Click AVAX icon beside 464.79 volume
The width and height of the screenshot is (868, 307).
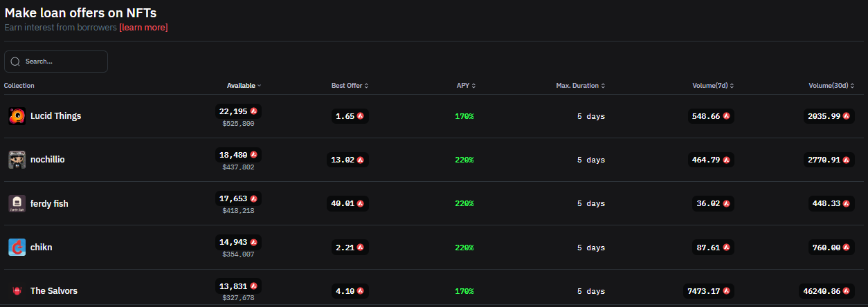[727, 160]
